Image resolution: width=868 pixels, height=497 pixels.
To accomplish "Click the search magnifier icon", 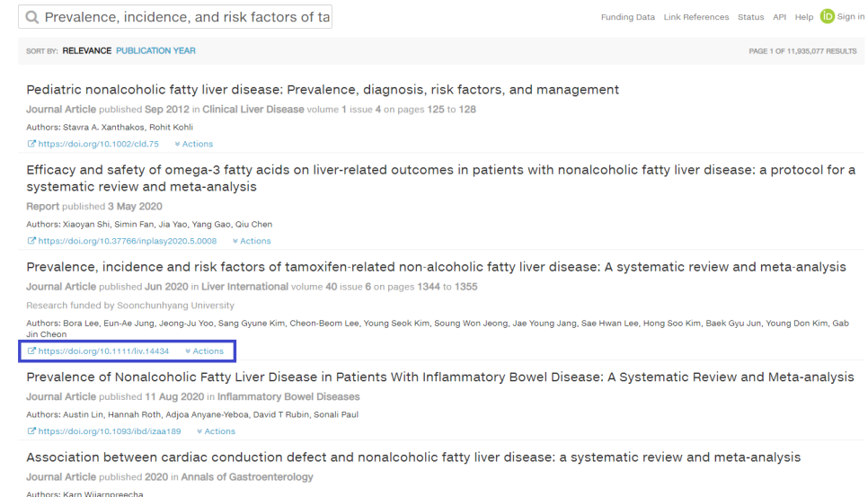I will [32, 17].
